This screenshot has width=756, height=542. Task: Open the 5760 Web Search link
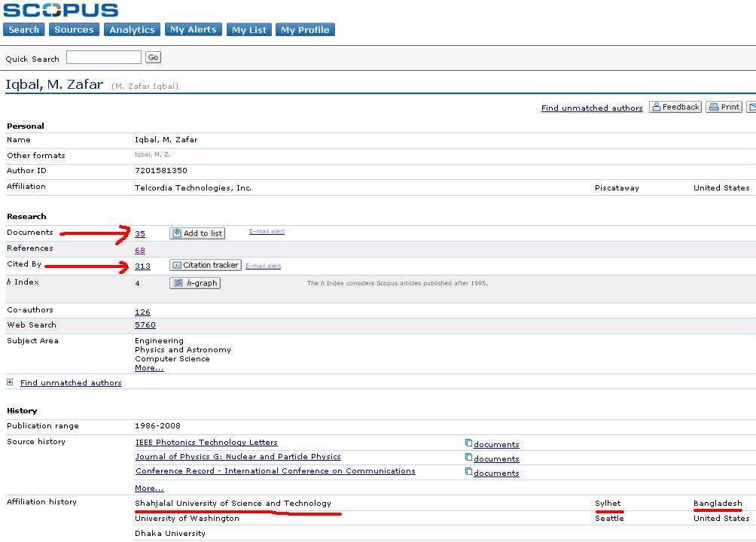click(145, 325)
